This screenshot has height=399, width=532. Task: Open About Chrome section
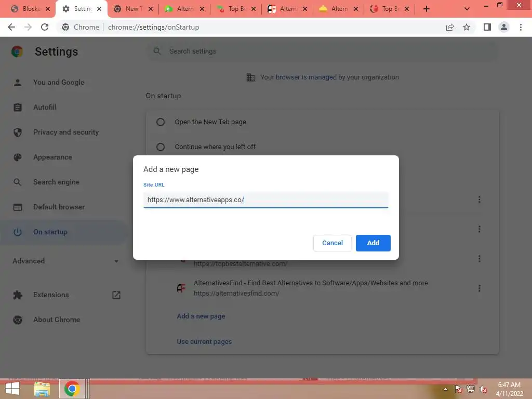(56, 320)
